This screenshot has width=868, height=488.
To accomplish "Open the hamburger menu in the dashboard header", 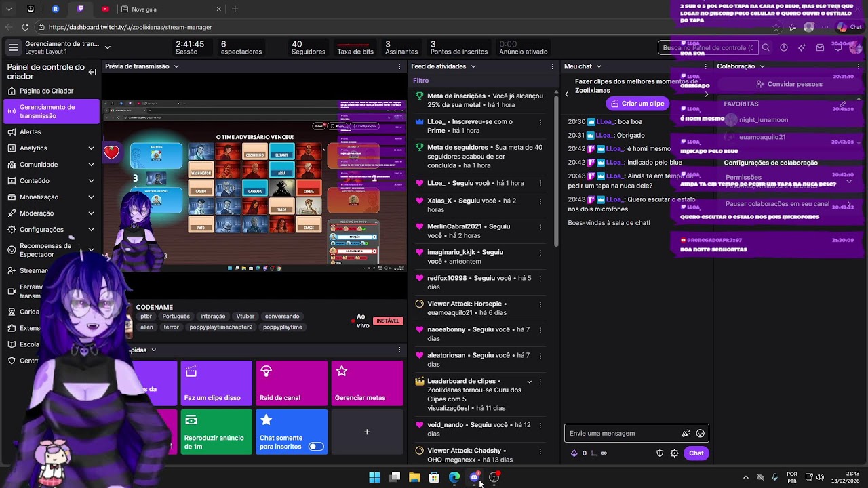I will (14, 47).
